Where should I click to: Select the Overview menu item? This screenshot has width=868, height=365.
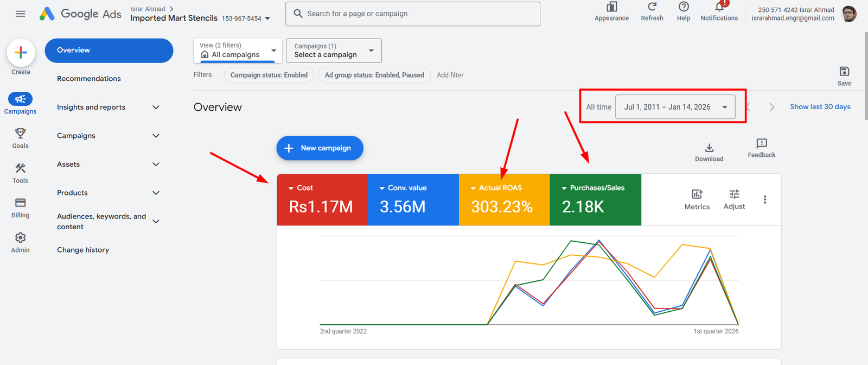point(109,51)
